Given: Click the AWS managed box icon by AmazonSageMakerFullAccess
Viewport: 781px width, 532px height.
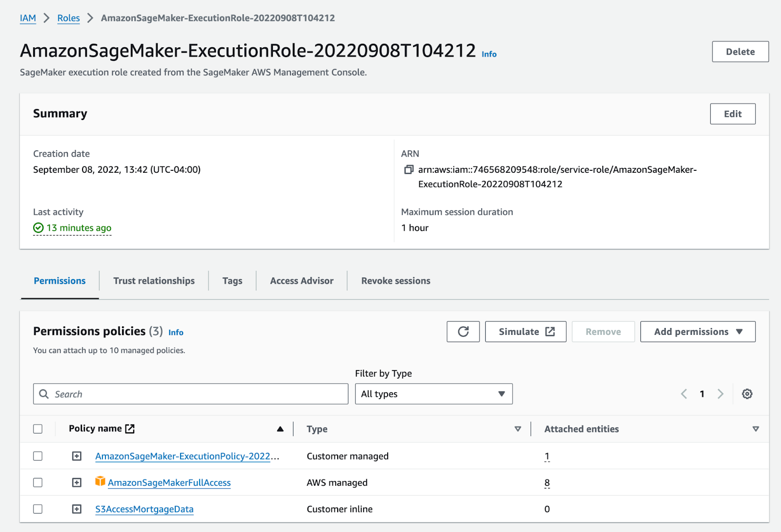Looking at the screenshot, I should [100, 482].
